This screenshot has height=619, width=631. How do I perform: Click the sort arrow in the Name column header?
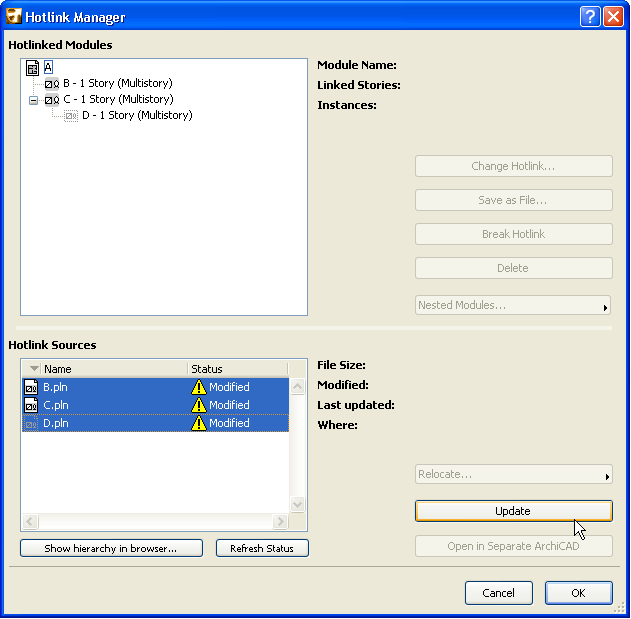(34, 369)
